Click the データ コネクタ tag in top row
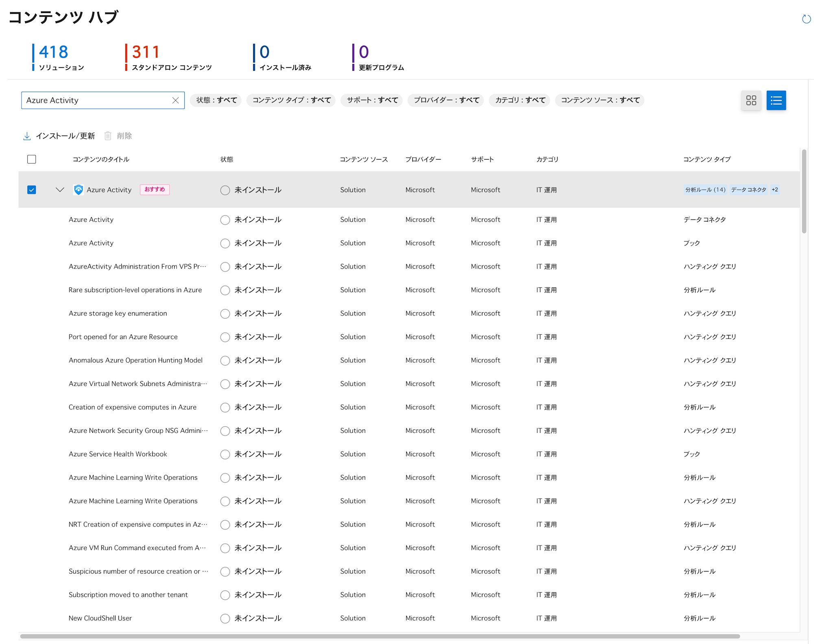The image size is (814, 644). (748, 190)
